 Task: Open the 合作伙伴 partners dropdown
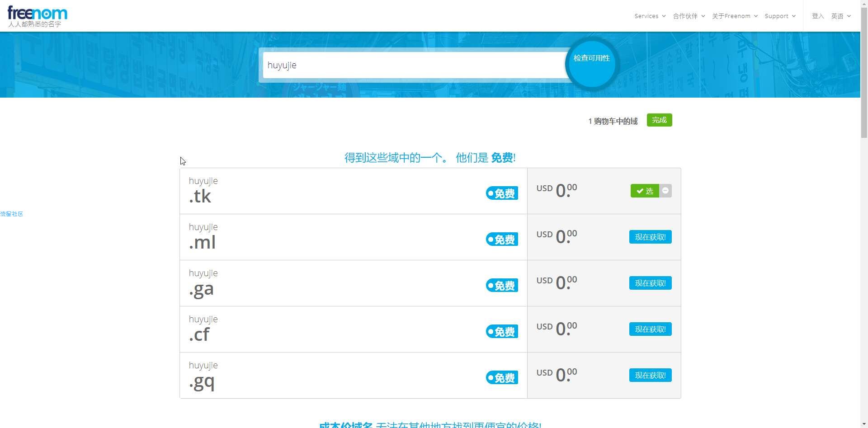pos(689,16)
